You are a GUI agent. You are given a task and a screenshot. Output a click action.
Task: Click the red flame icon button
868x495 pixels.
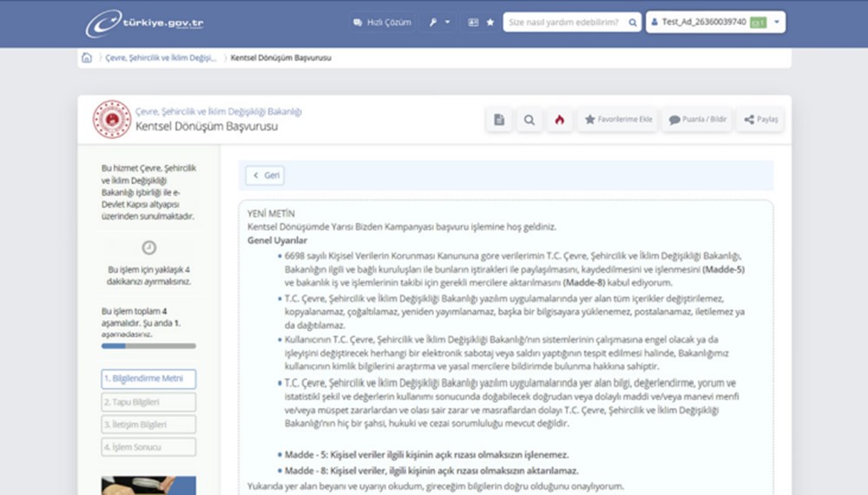(559, 120)
